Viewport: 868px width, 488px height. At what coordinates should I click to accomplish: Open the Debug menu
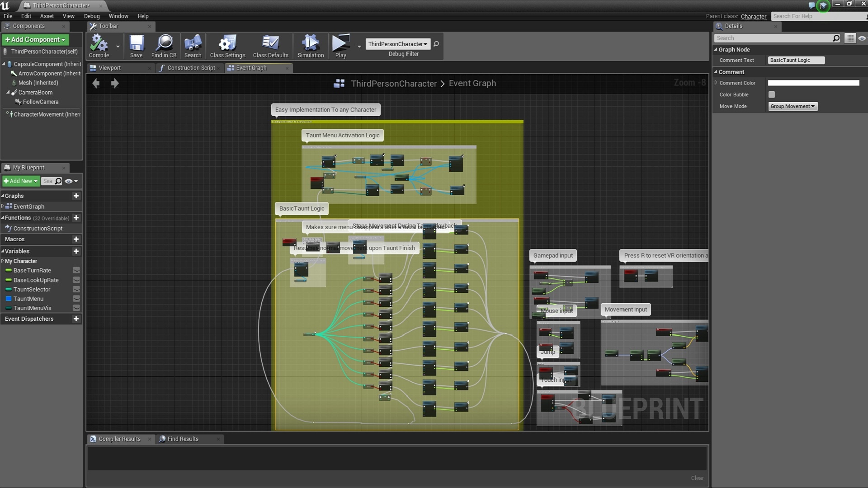click(x=91, y=16)
